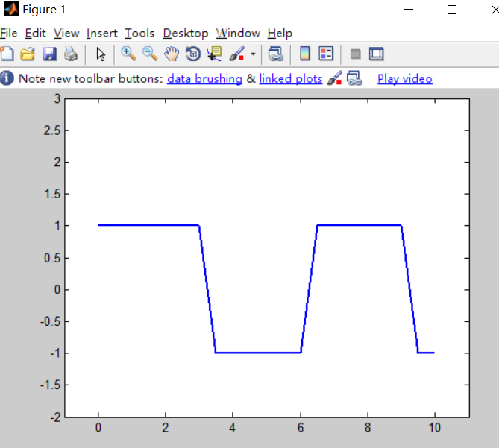Click the 'Figure 1' window title text

(44, 10)
